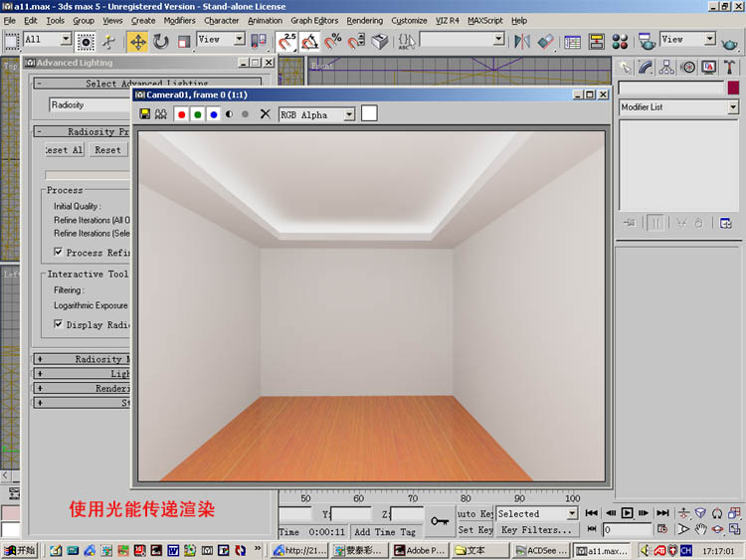Open the Render Scene teapot icon
The width and height of the screenshot is (746, 560).
[x=647, y=42]
